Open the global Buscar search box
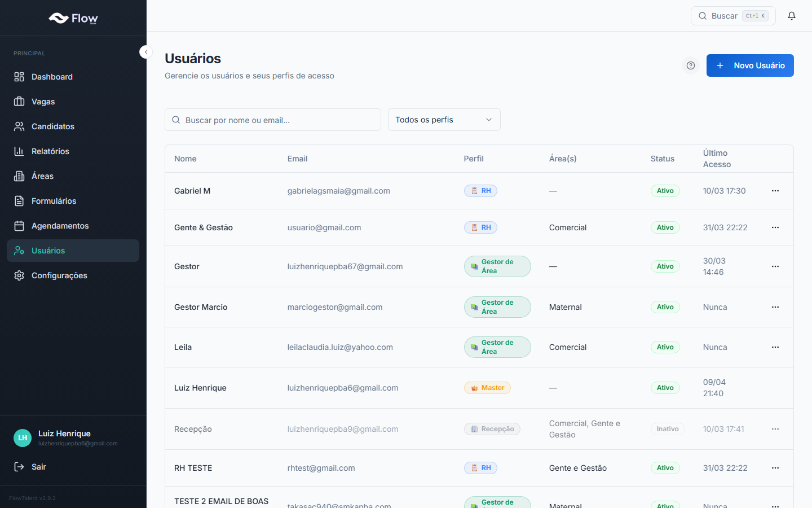Image resolution: width=812 pixels, height=508 pixels. coord(732,16)
